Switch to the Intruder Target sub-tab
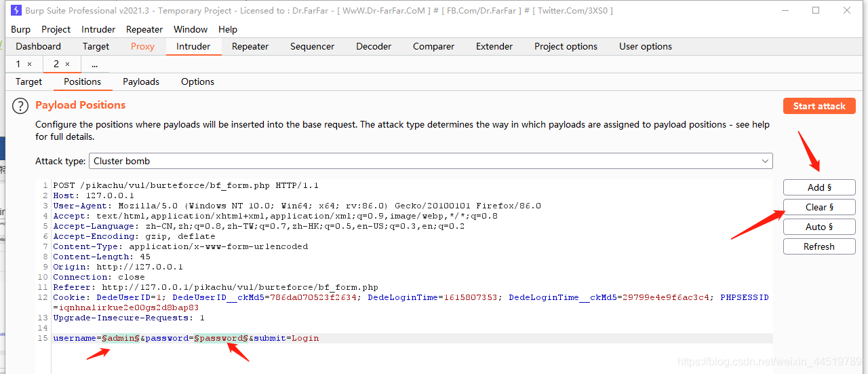The image size is (868, 374). (x=28, y=81)
